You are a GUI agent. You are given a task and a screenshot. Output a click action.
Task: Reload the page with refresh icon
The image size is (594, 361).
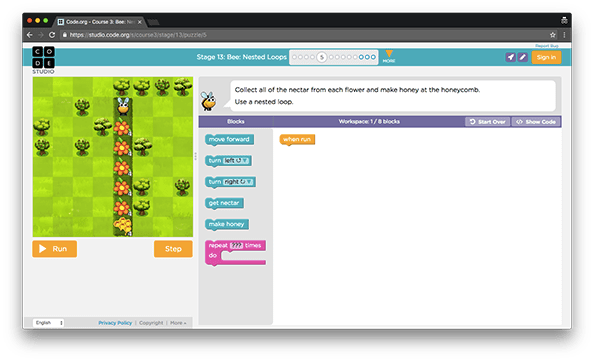pyautogui.click(x=52, y=35)
